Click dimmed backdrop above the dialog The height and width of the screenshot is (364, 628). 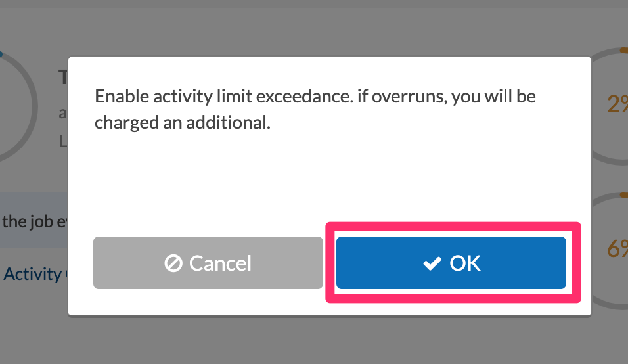click(x=314, y=30)
